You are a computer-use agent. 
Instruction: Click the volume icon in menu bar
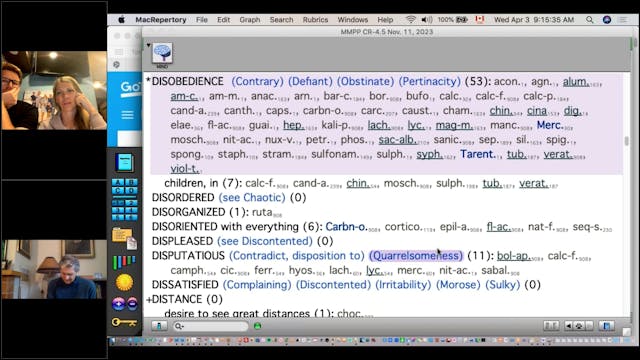(427, 20)
